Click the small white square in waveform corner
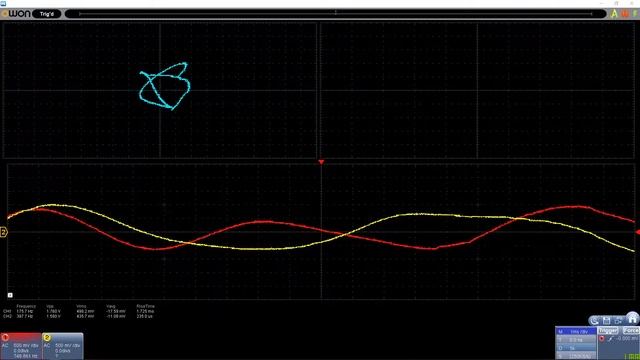The image size is (640, 360). [10, 295]
